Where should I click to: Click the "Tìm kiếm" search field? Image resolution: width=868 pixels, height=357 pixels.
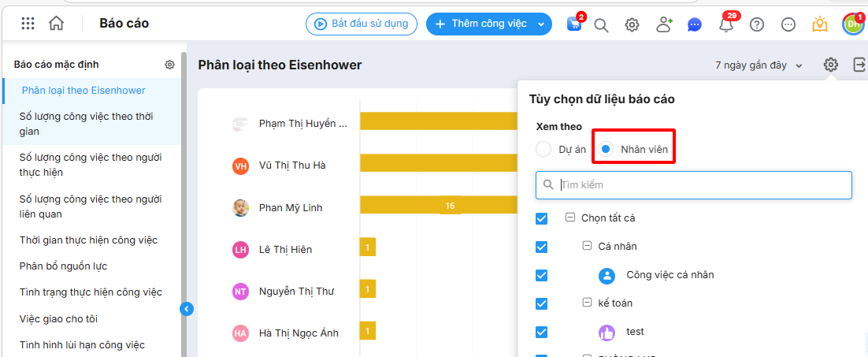(701, 185)
